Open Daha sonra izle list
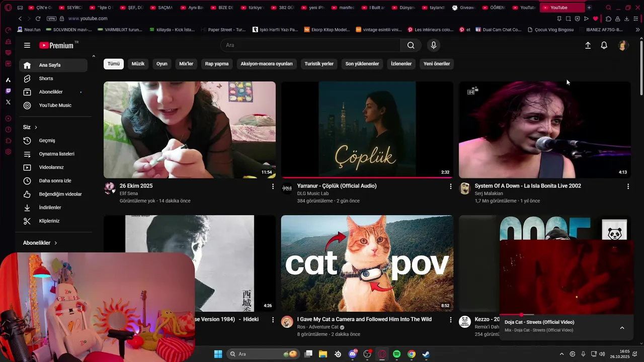The height and width of the screenshot is (362, 644). 54,180
